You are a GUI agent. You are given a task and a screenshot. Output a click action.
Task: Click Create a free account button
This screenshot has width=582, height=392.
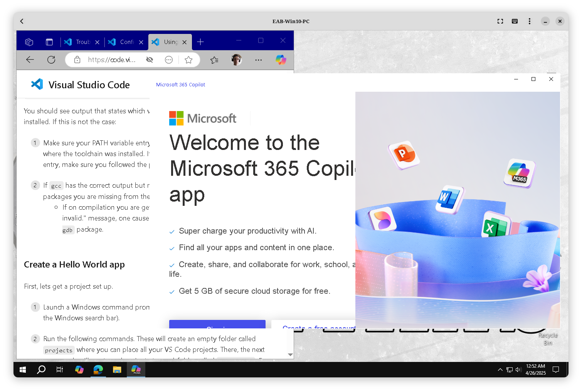(x=313, y=324)
